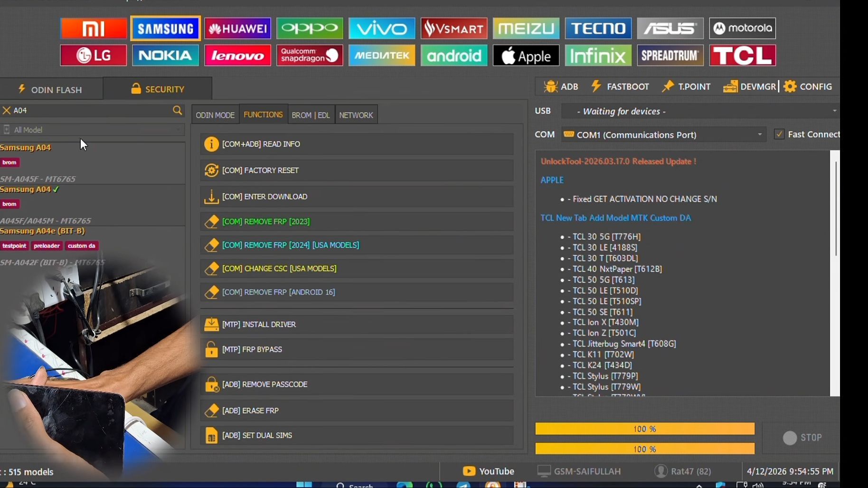Launch the DEVMGR device manager
This screenshot has width=868, height=488.
pos(749,87)
